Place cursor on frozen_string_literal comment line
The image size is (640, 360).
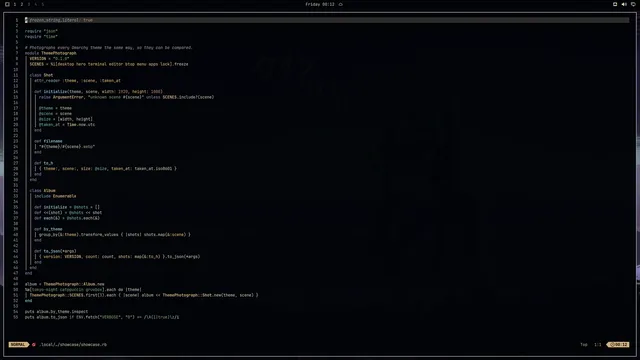coord(327,20)
